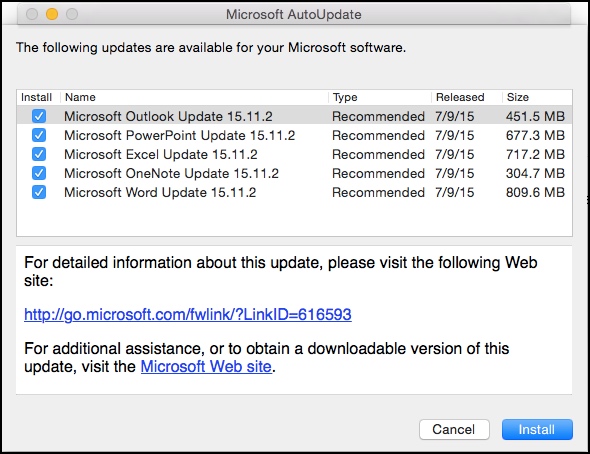Click the Size column header
The height and width of the screenshot is (454, 590).
(x=537, y=97)
